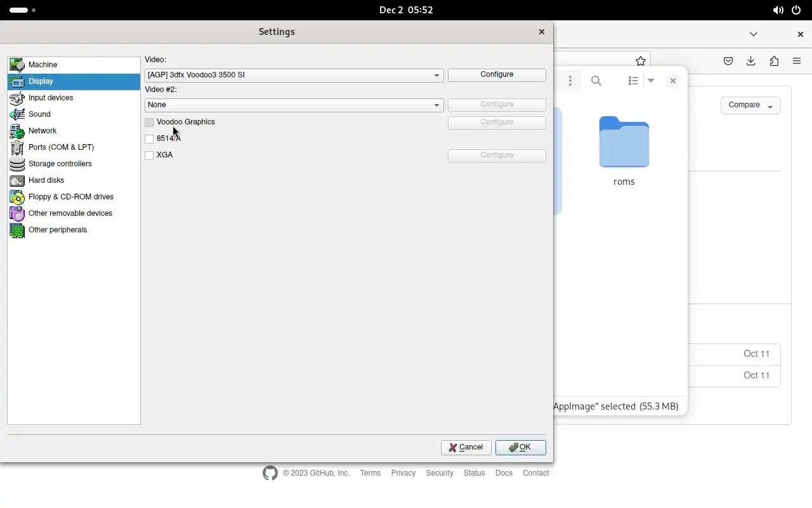Click the Hard disks icon
Image resolution: width=812 pixels, height=508 pixels.
(x=17, y=180)
